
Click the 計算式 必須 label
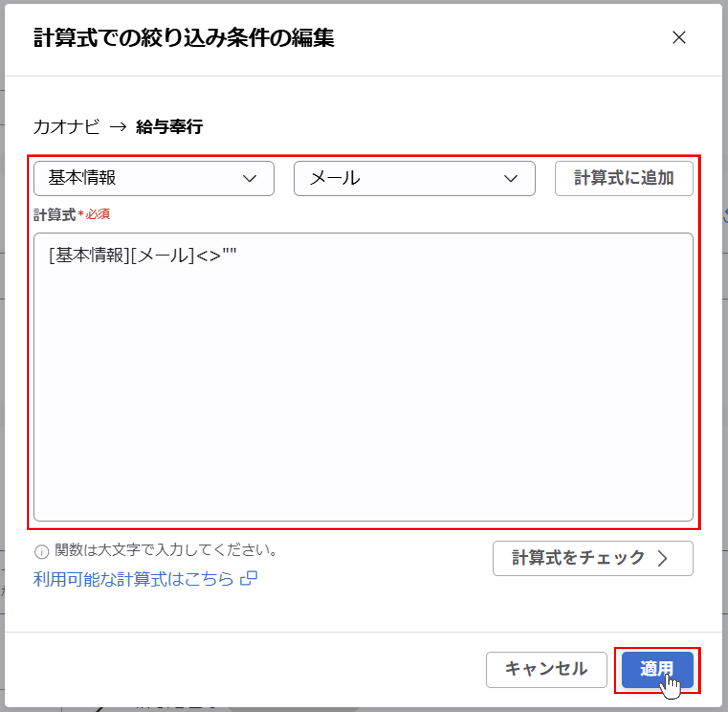click(71, 215)
